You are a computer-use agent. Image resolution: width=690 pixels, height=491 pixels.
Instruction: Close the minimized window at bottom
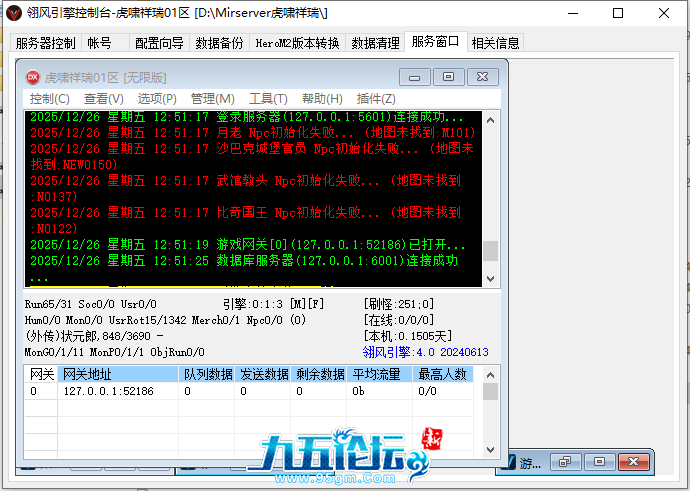[632, 462]
